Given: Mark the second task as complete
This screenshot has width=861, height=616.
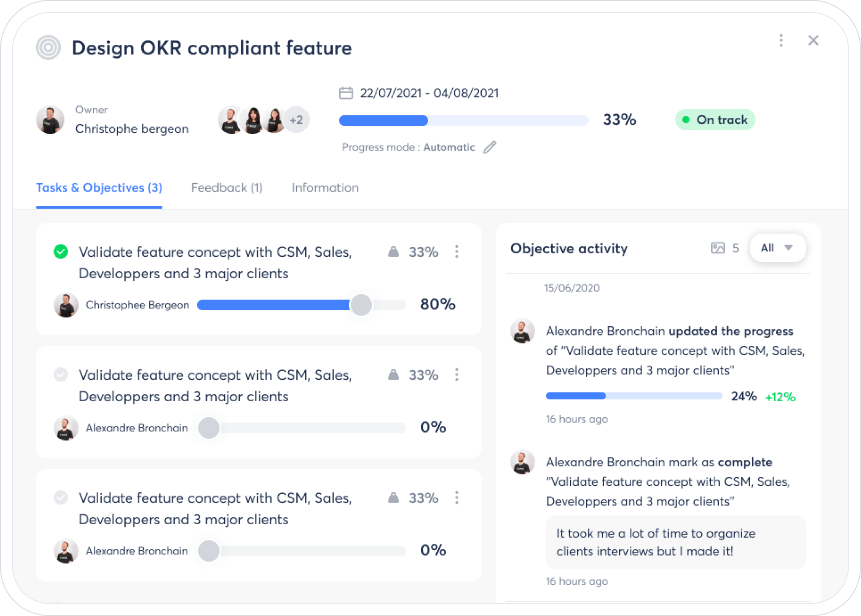Looking at the screenshot, I should [x=61, y=375].
